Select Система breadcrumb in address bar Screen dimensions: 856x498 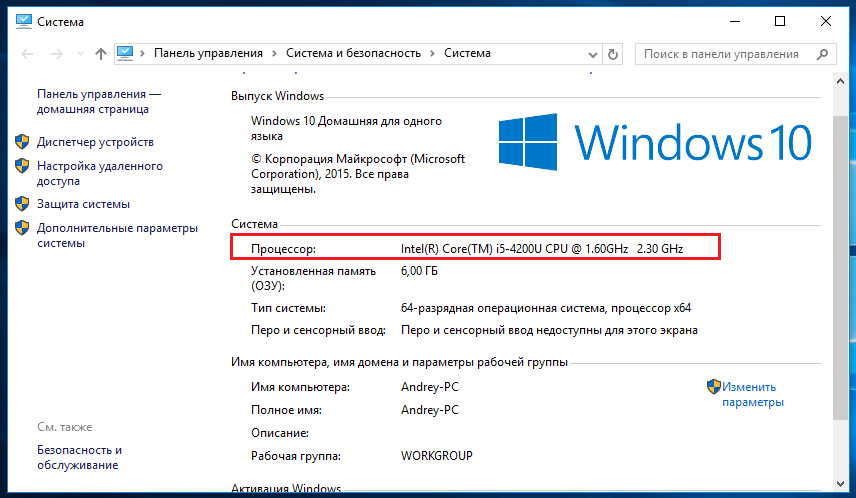pyautogui.click(x=467, y=53)
